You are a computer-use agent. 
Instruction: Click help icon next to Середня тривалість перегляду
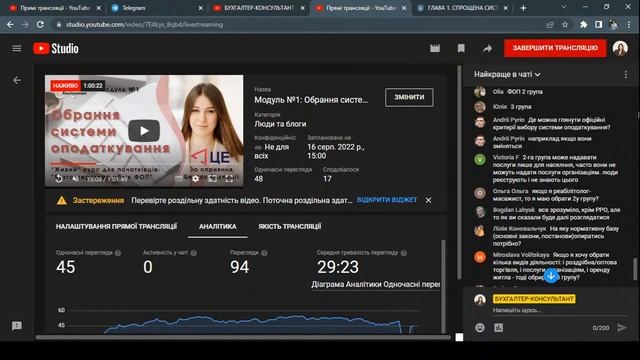tap(404, 253)
